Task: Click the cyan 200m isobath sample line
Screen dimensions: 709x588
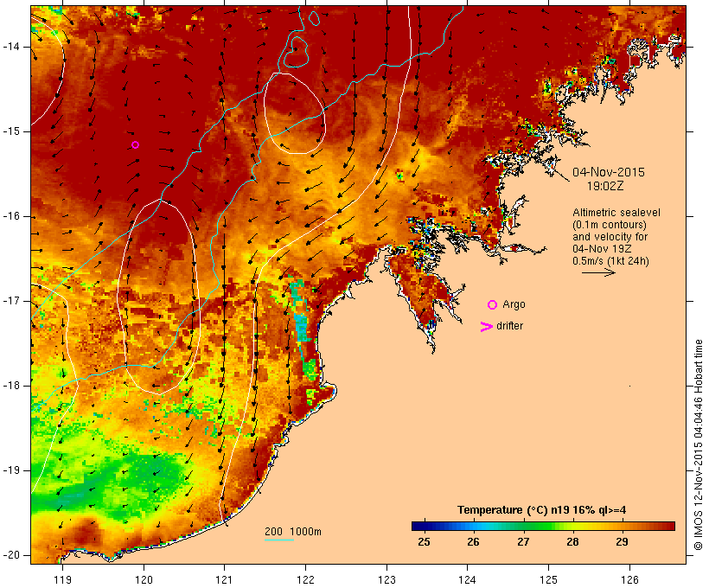Action: (279, 540)
